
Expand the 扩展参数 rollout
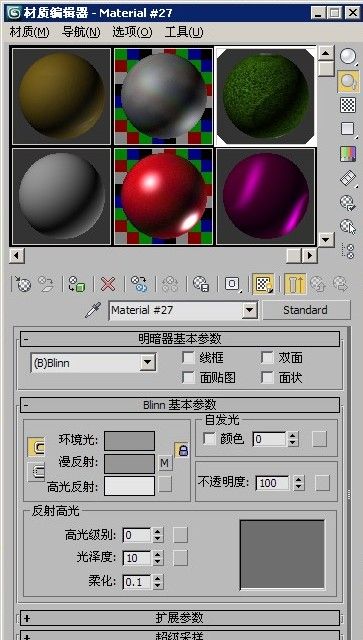click(x=180, y=618)
